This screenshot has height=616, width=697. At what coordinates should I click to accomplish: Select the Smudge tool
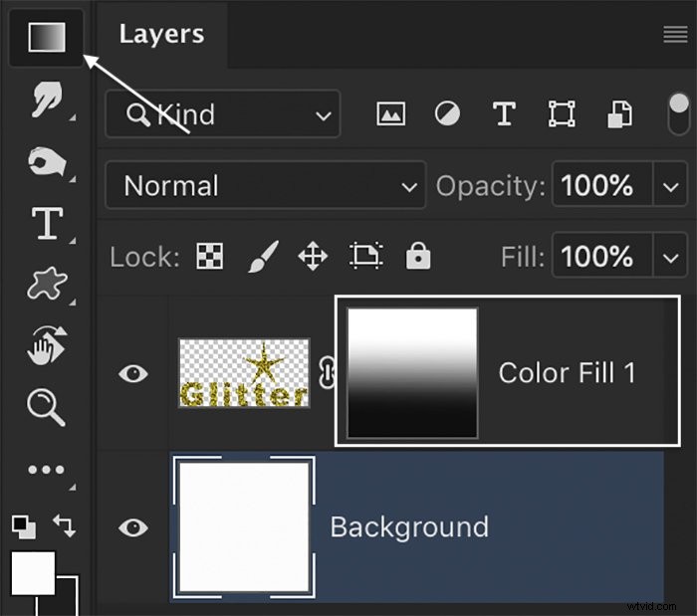point(47,99)
